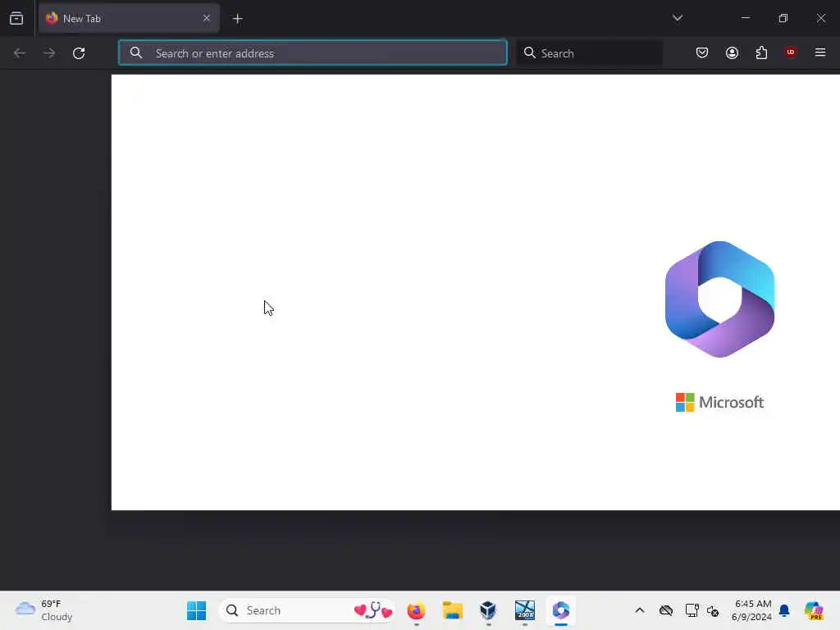Screen dimensions: 840x630
Task: Open the Firefox hamburger application menu
Action: coord(819,52)
